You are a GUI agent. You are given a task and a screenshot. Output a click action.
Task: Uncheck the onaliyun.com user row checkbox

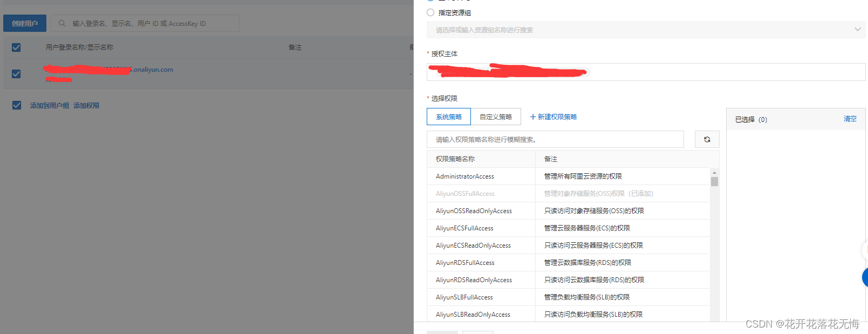tap(16, 74)
